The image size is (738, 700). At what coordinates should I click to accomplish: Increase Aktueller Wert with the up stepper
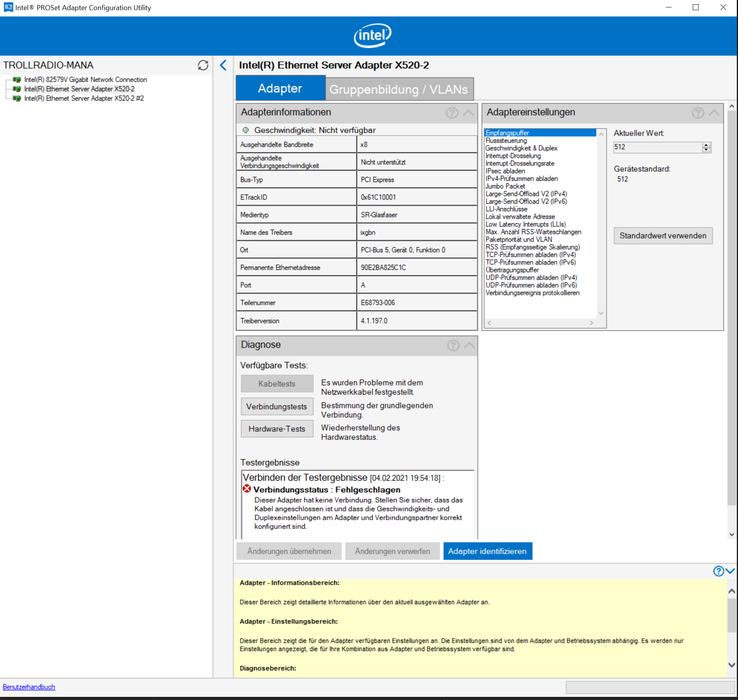pos(706,145)
